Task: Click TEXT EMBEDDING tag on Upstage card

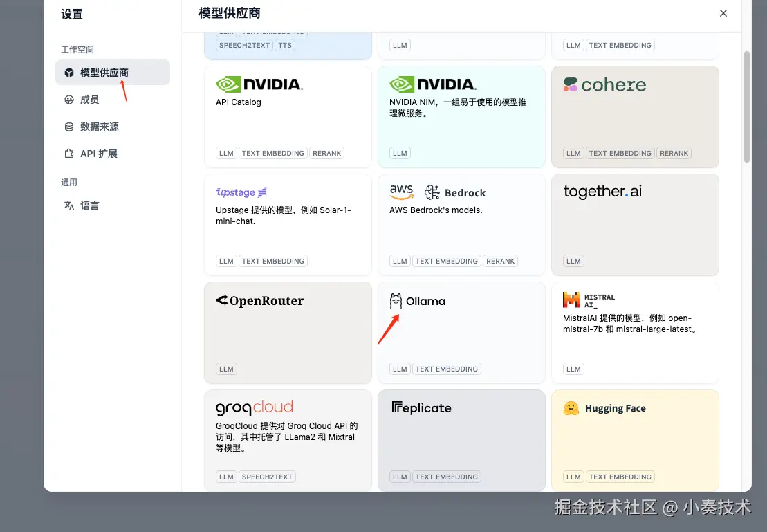Action: pos(273,262)
